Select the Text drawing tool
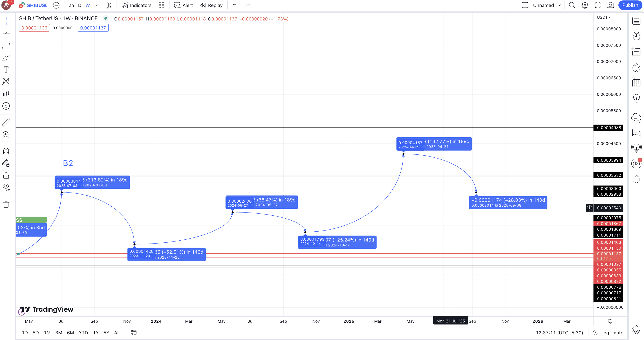 [x=6, y=69]
